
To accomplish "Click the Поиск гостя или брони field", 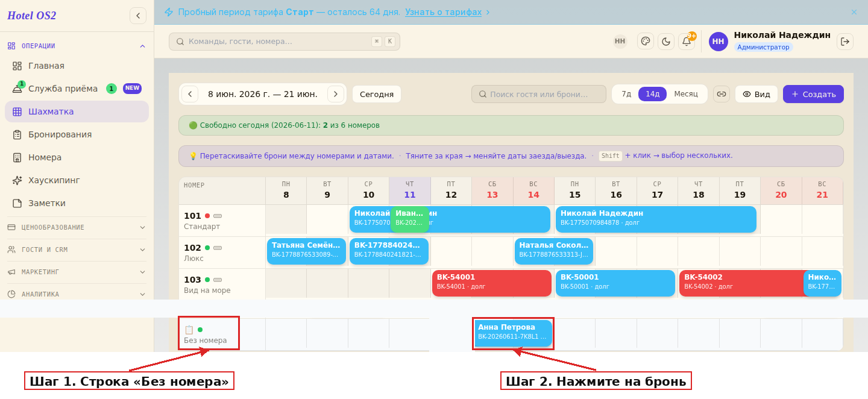I will pos(539,94).
